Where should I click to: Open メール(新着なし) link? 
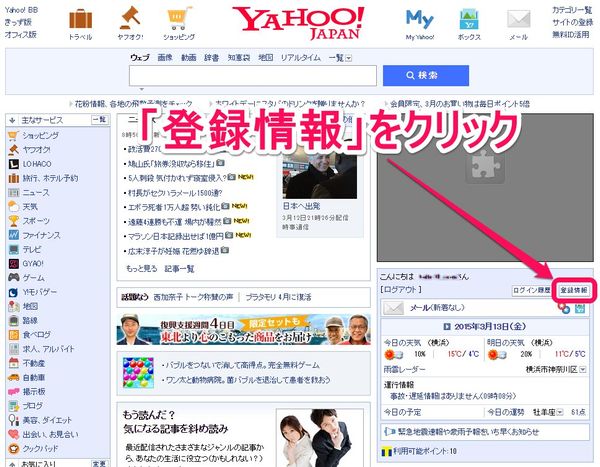tap(437, 308)
